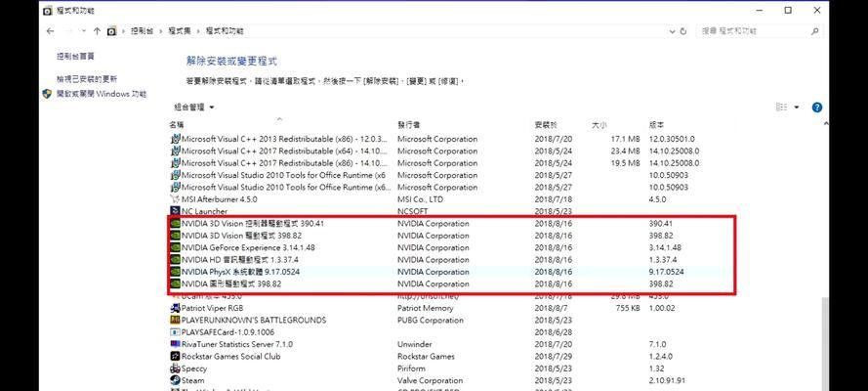Click the Patriot Viper RGB row icon

175,308
